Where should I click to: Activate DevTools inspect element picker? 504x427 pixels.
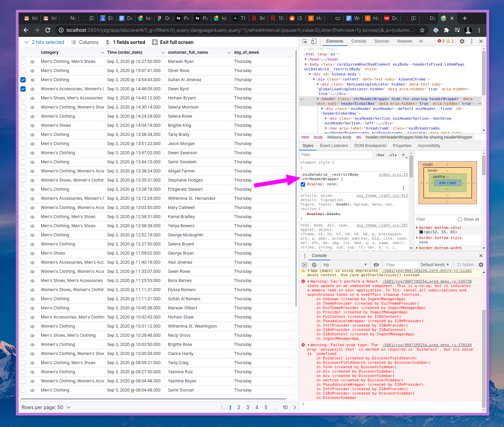coord(305,41)
